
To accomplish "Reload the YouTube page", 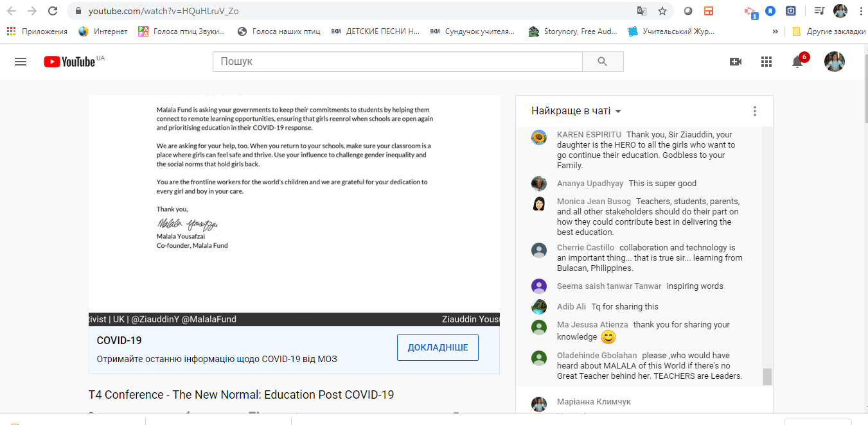I will (53, 11).
